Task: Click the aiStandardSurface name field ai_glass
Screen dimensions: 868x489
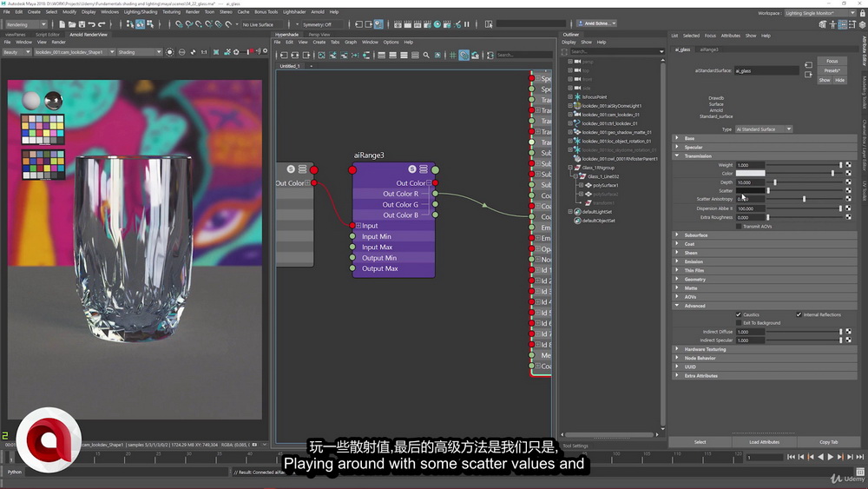Action: (766, 71)
